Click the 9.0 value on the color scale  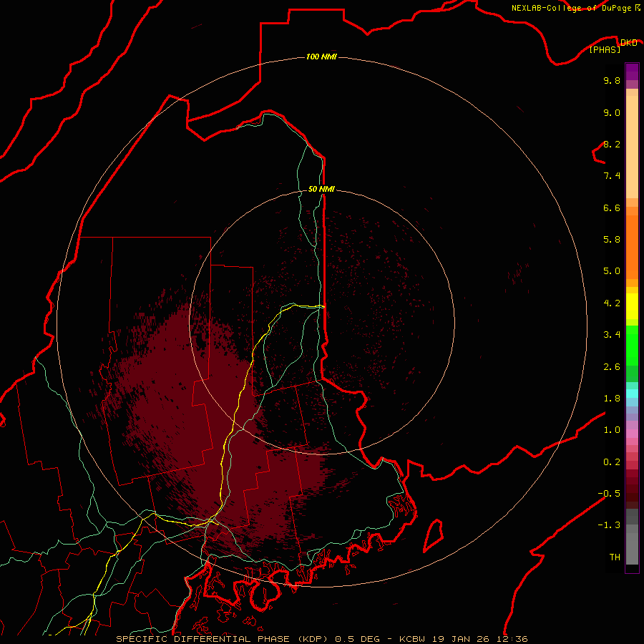click(x=612, y=112)
